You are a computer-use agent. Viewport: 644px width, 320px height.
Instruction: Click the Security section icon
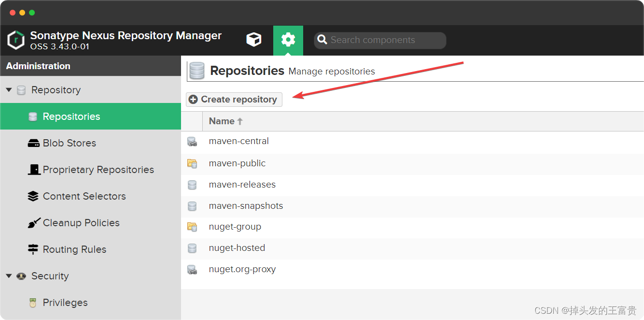21,276
